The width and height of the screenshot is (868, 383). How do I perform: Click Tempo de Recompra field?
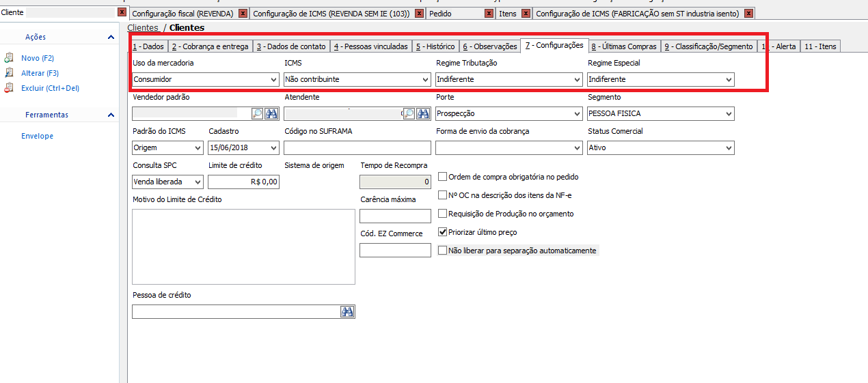point(395,182)
